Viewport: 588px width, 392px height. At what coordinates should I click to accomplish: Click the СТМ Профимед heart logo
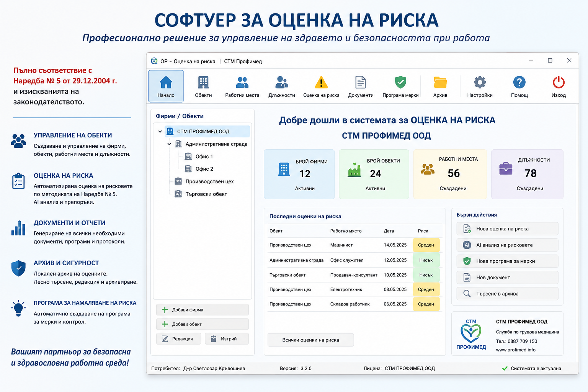coord(471,334)
